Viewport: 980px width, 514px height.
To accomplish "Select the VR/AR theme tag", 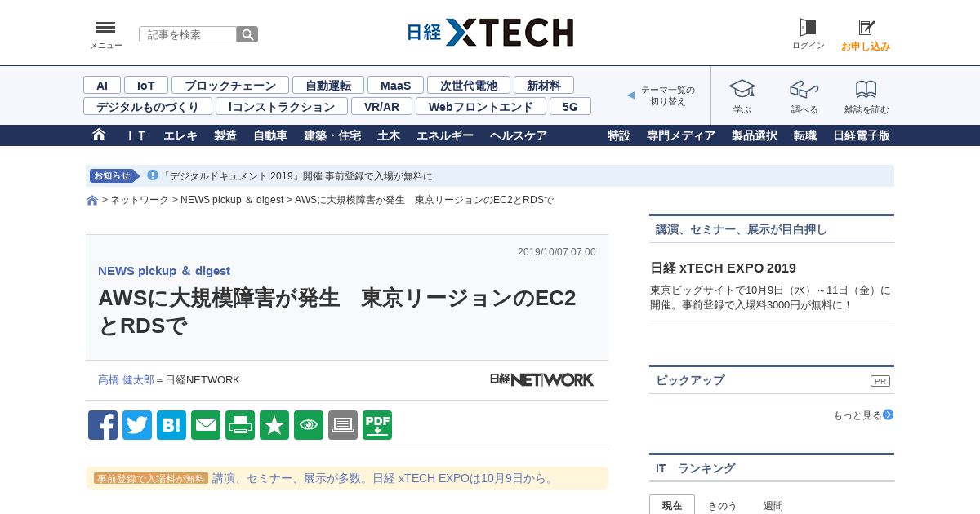I will click(x=381, y=106).
